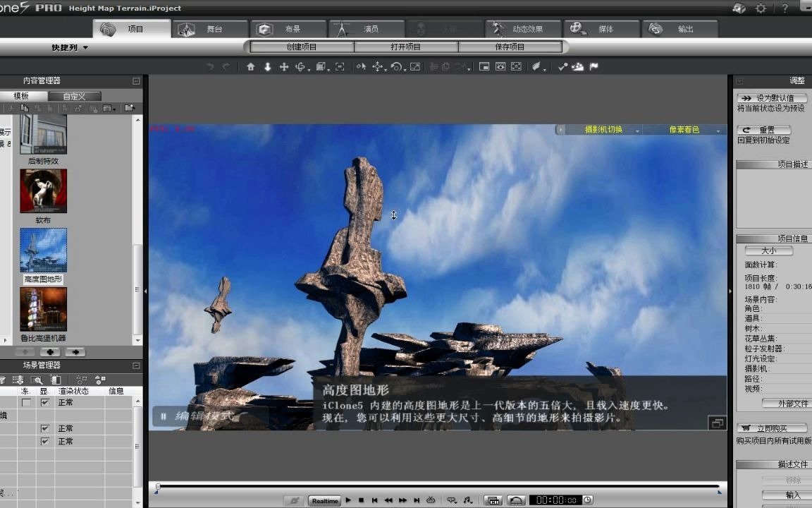Click the 设为默认值 set default button
812x508 pixels.
[770, 99]
